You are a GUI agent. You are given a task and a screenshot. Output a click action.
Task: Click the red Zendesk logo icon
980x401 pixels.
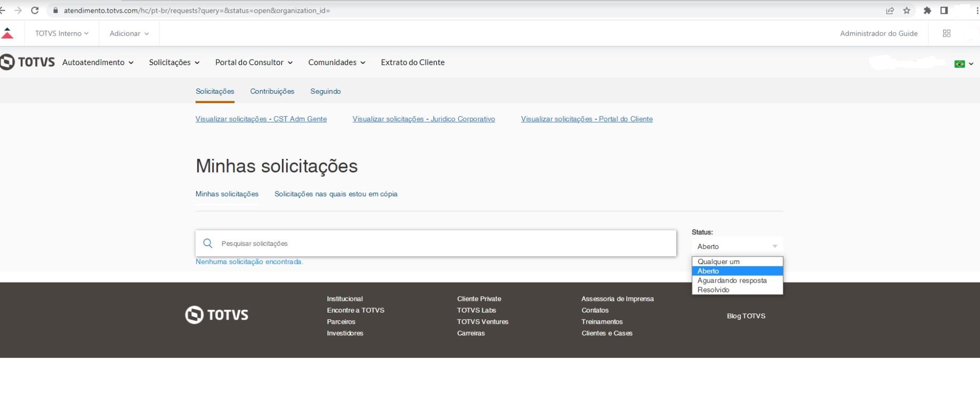point(7,34)
